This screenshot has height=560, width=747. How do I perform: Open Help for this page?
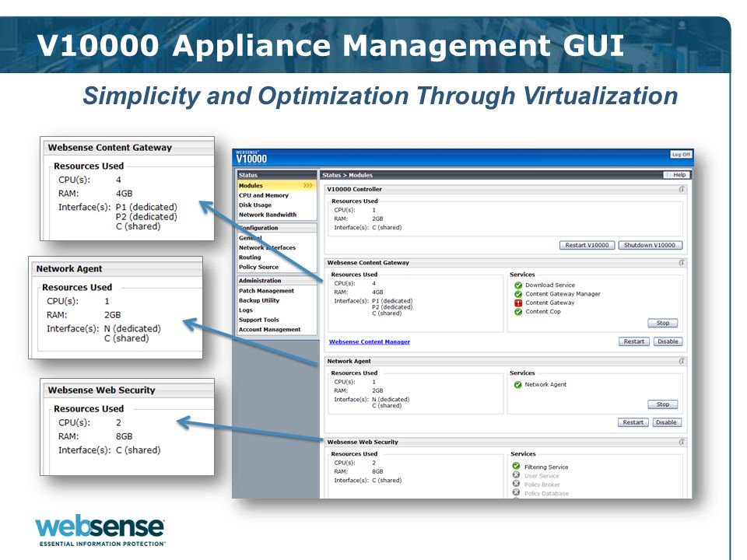tap(676, 175)
